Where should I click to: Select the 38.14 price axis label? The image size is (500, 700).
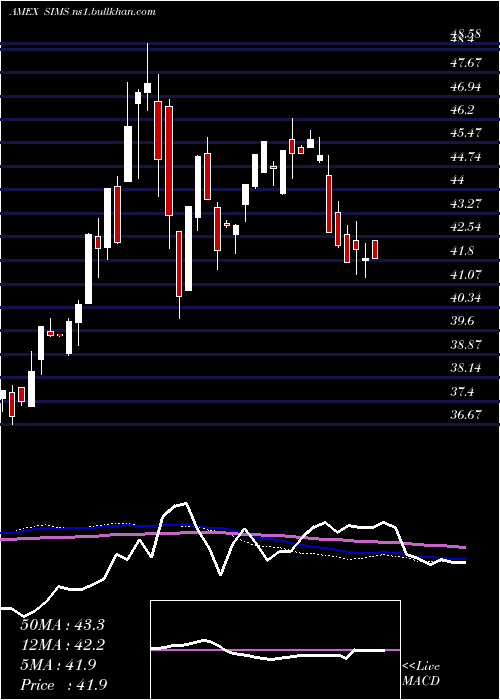coord(466,368)
